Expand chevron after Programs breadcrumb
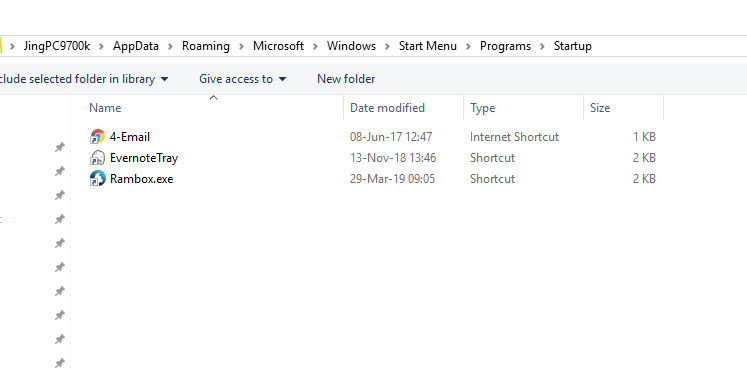 pos(542,46)
